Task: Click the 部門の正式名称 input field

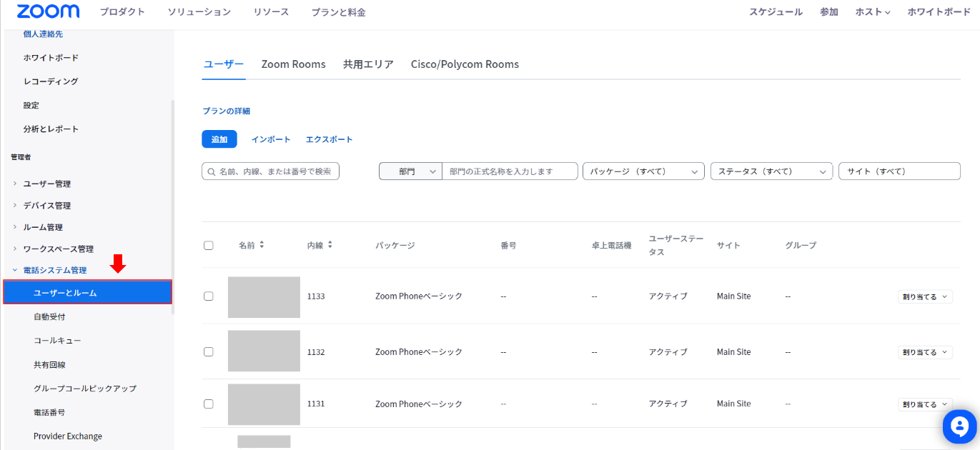Action: 510,171
